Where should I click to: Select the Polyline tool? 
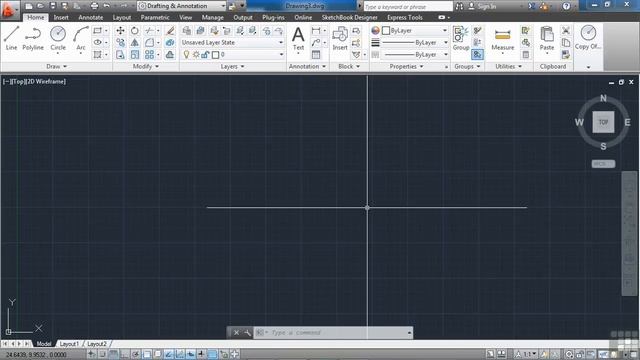tap(33, 38)
